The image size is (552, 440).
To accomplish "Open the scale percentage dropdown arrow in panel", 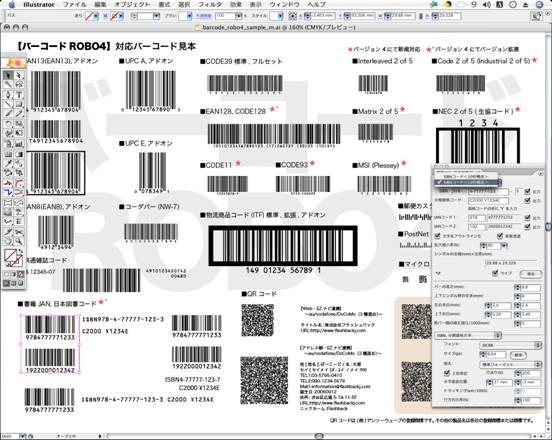I will click(504, 245).
